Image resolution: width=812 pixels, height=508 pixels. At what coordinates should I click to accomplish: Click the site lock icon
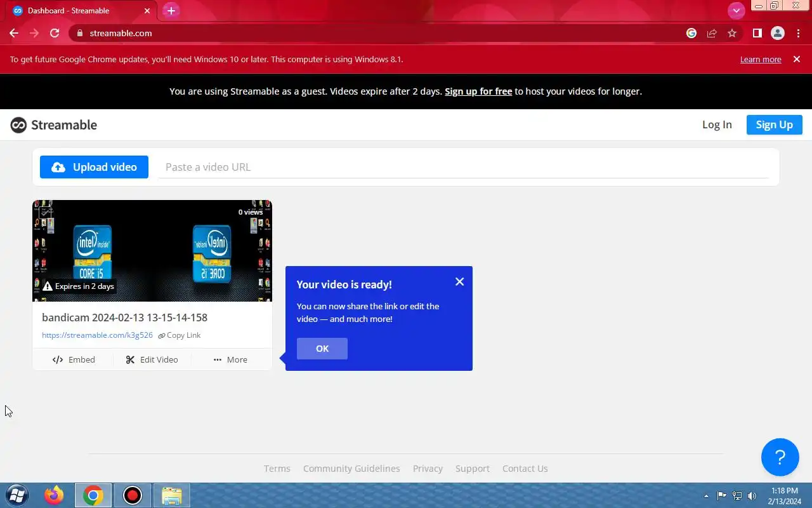(x=79, y=33)
